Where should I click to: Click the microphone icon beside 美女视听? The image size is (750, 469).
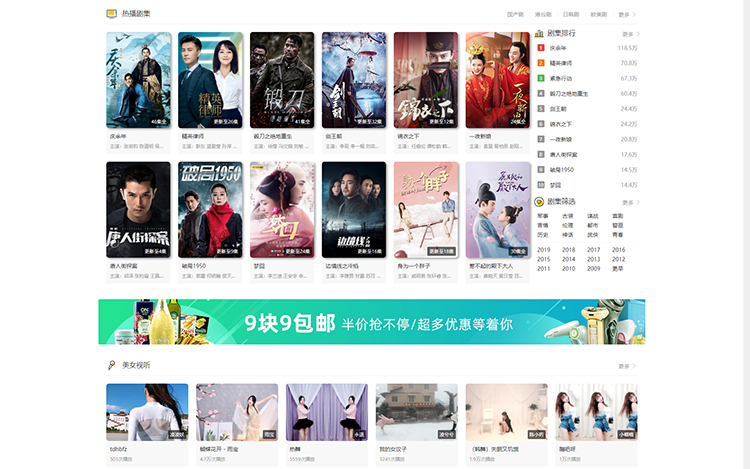pos(111,365)
